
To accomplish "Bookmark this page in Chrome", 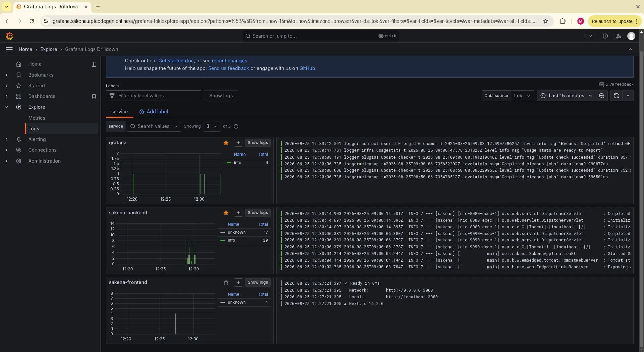I will pos(546,21).
